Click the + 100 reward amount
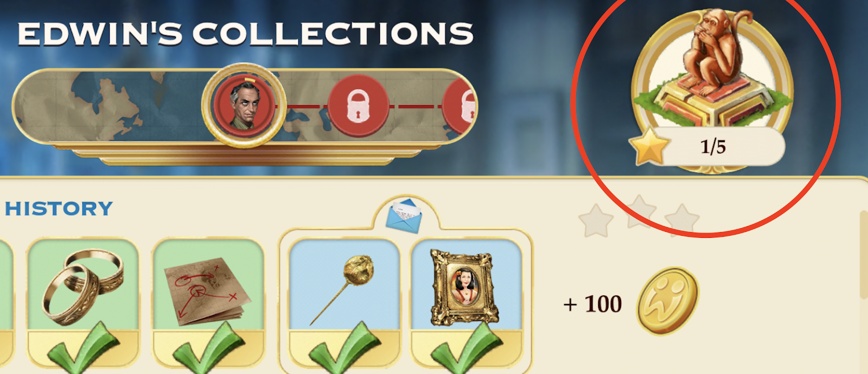The image size is (868, 374). pos(593,304)
